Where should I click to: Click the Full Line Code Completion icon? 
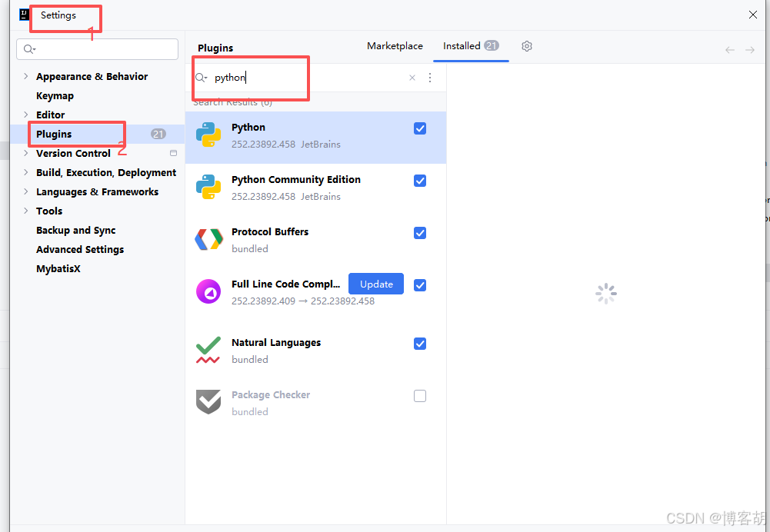[x=208, y=291]
